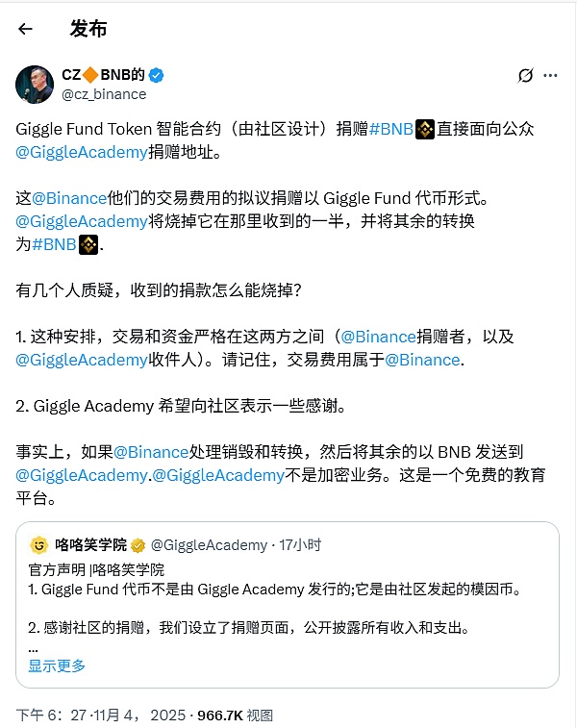The image size is (577, 728).
Task: Click the blue verified badge beside CZ
Action: [x=156, y=75]
